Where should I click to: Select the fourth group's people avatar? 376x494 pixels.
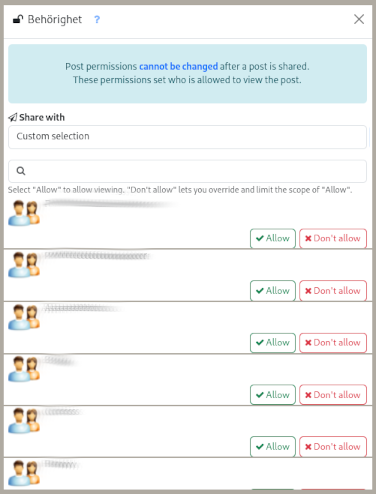(x=24, y=369)
